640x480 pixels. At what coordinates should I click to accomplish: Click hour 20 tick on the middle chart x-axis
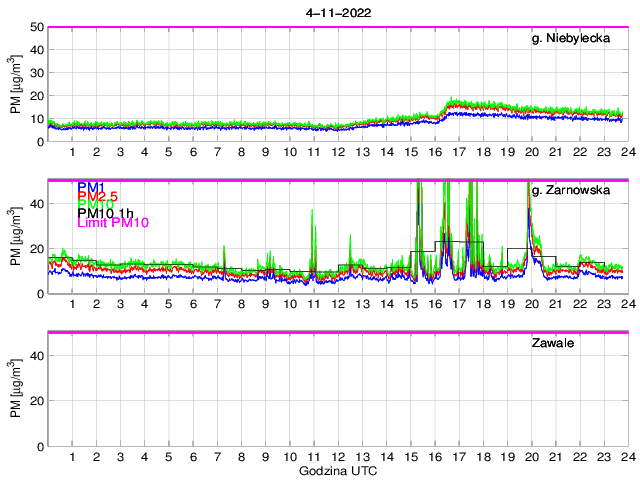(x=531, y=304)
